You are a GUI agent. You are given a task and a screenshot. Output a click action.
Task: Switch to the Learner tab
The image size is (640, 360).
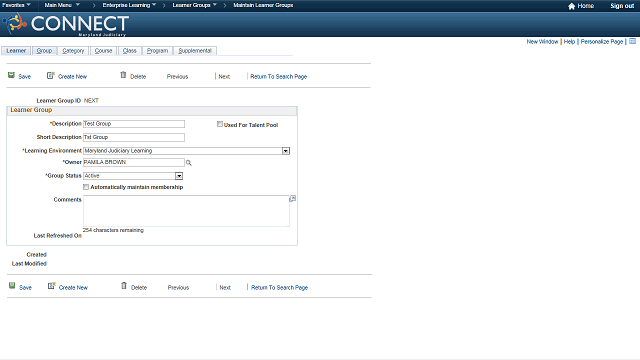[x=16, y=51]
